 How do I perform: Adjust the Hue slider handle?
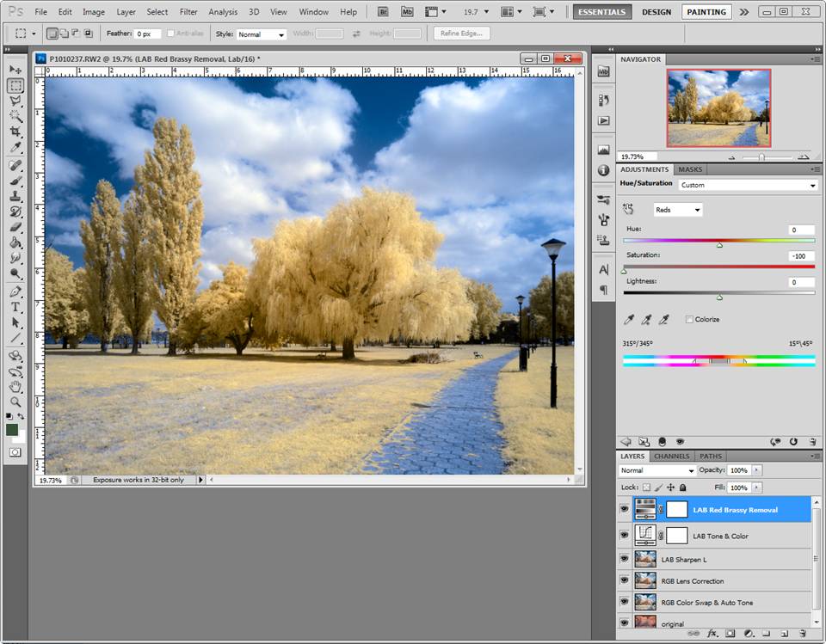pyautogui.click(x=719, y=245)
